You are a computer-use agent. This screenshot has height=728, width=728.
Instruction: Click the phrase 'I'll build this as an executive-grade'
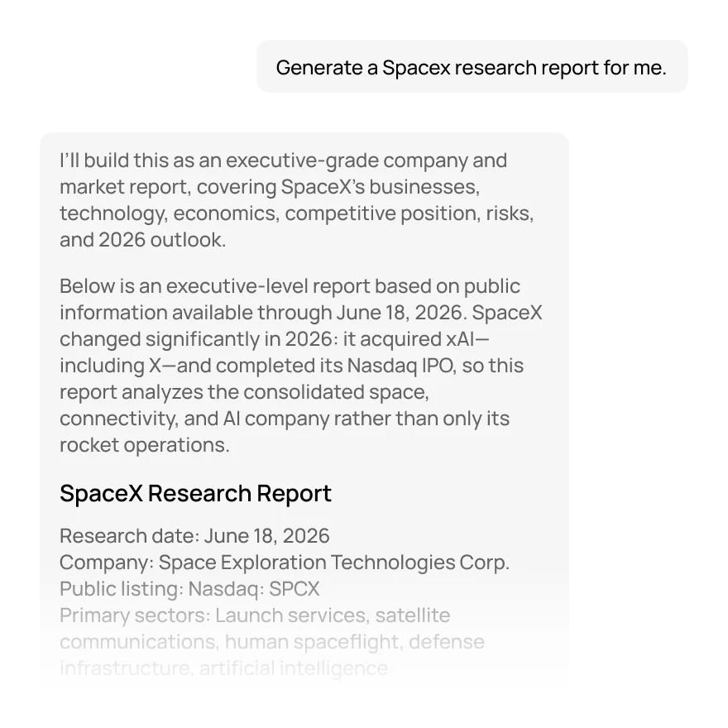[219, 160]
